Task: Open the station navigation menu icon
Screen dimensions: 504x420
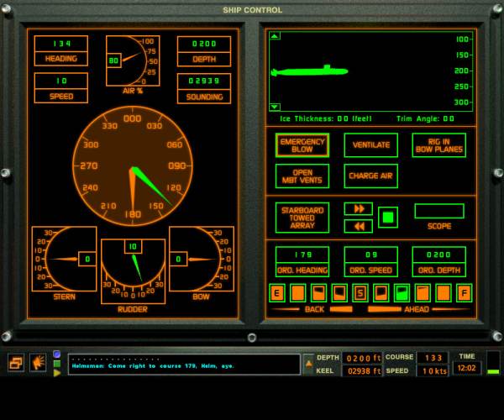Action: click(16, 363)
